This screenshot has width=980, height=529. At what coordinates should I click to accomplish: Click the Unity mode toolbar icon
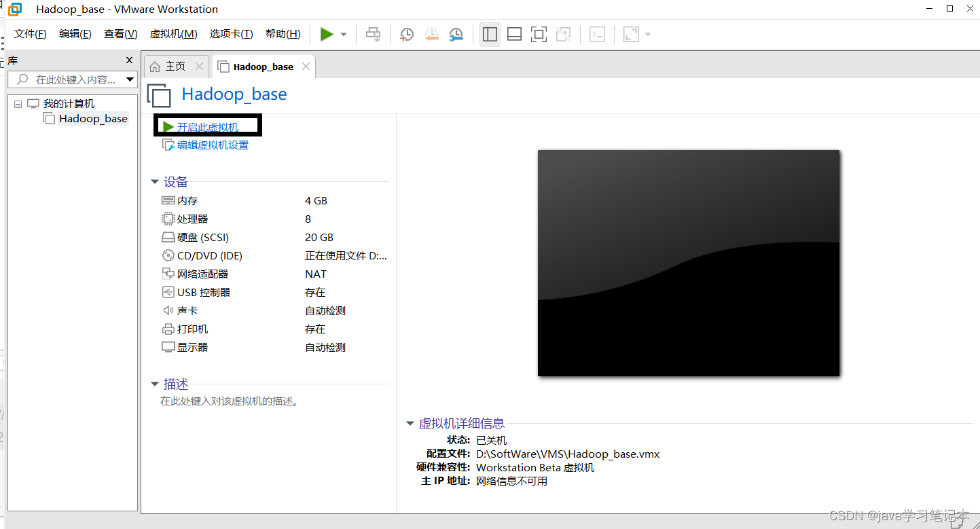click(563, 34)
